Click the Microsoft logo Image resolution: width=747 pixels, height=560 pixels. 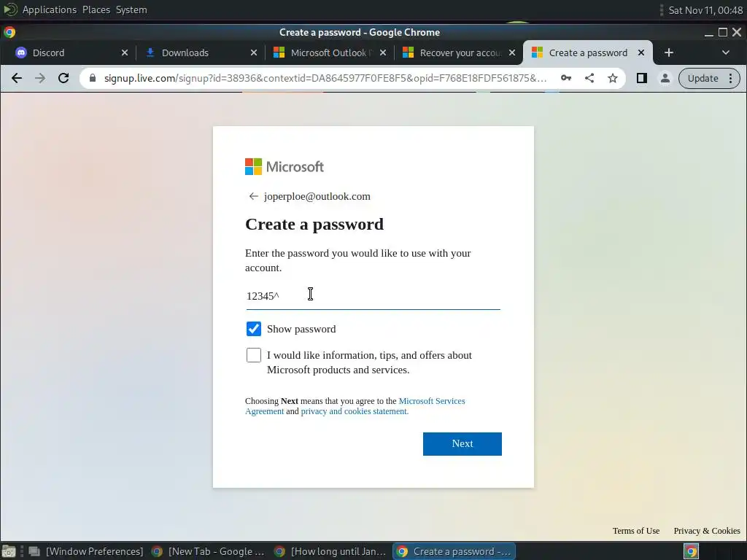(285, 167)
